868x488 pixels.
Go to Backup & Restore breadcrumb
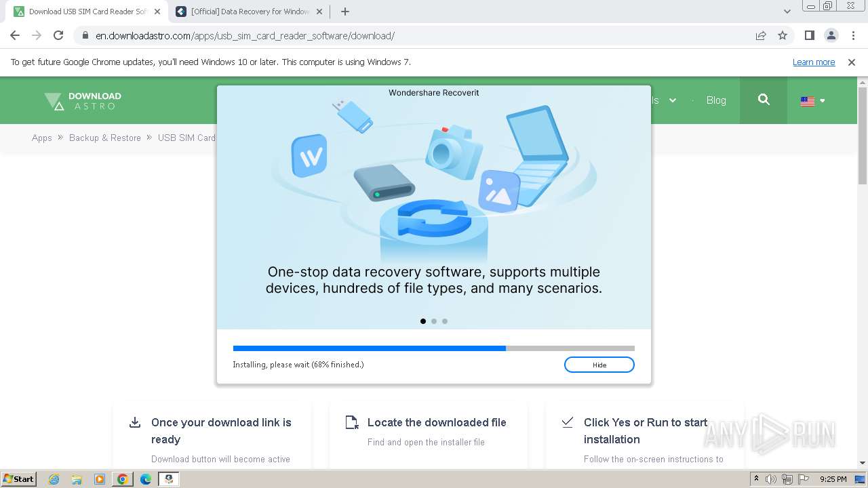click(x=105, y=138)
